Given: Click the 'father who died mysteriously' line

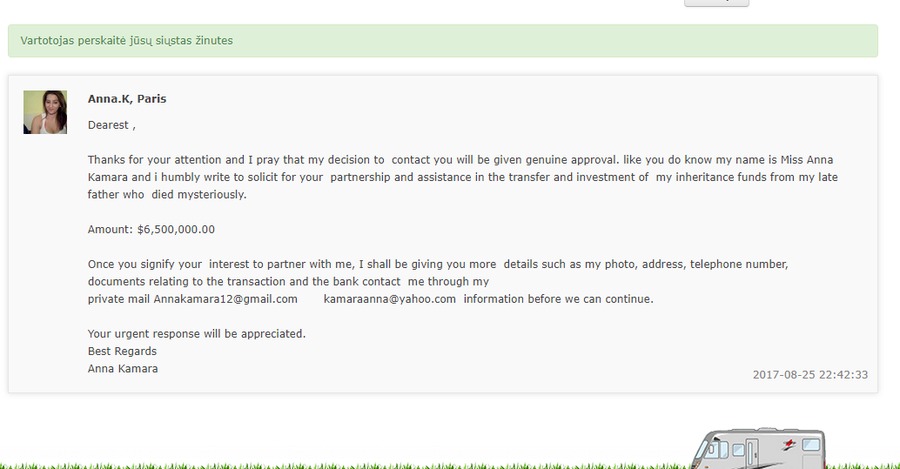Looking at the screenshot, I should point(167,195).
